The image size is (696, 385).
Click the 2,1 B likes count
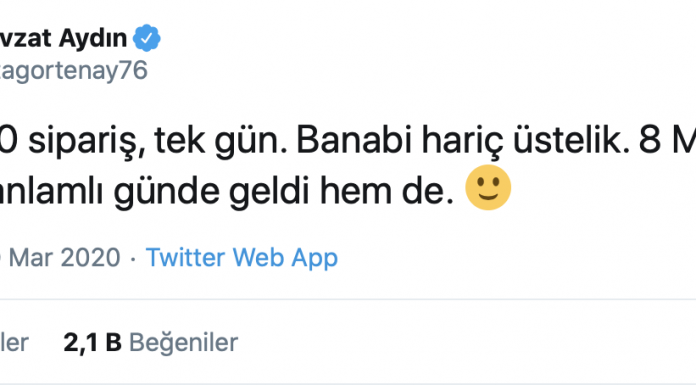92,342
